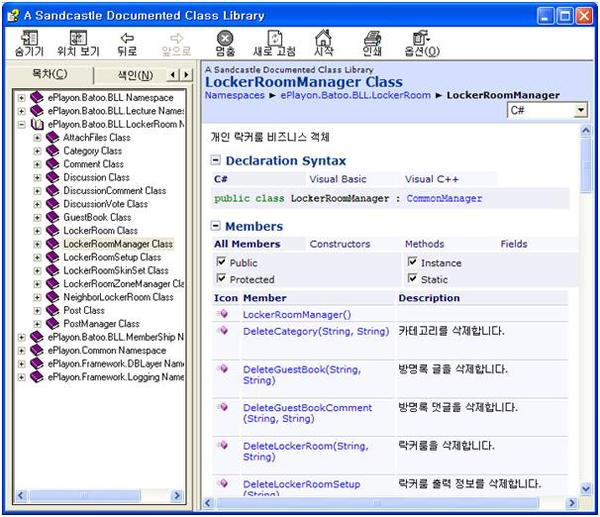Collapse the Members section
600x517 pixels.
click(x=216, y=226)
